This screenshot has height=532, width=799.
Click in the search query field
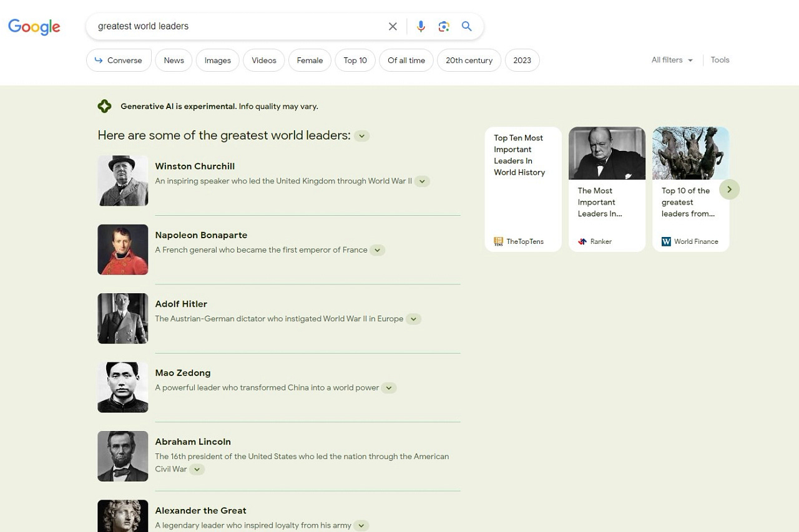(x=237, y=26)
